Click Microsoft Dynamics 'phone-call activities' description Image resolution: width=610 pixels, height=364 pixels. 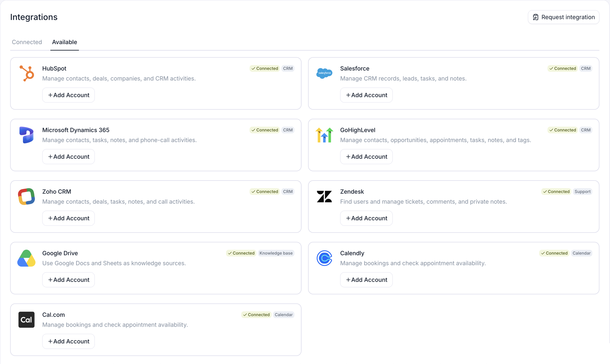[x=119, y=140]
